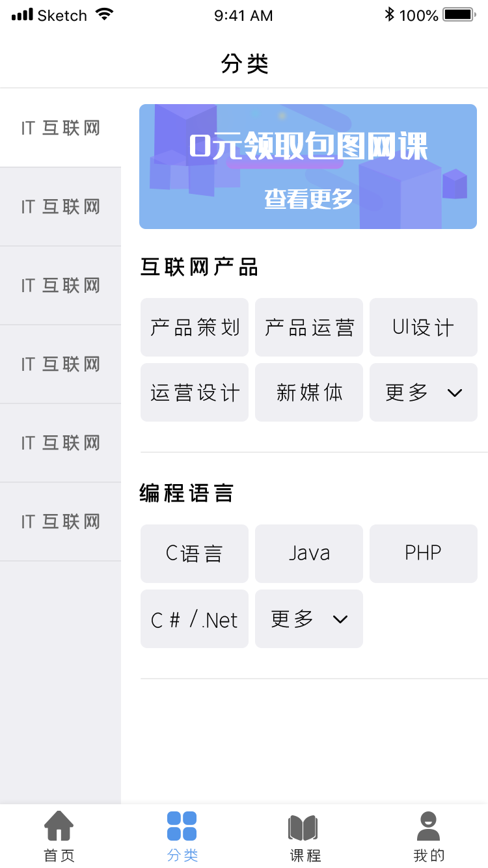Open the Java course category
This screenshot has height=868, width=488.
(309, 554)
